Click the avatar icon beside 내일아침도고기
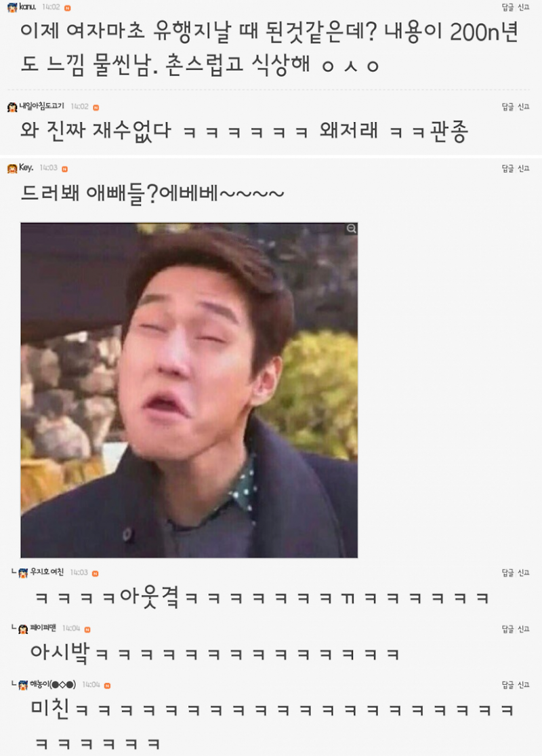 coord(12,107)
